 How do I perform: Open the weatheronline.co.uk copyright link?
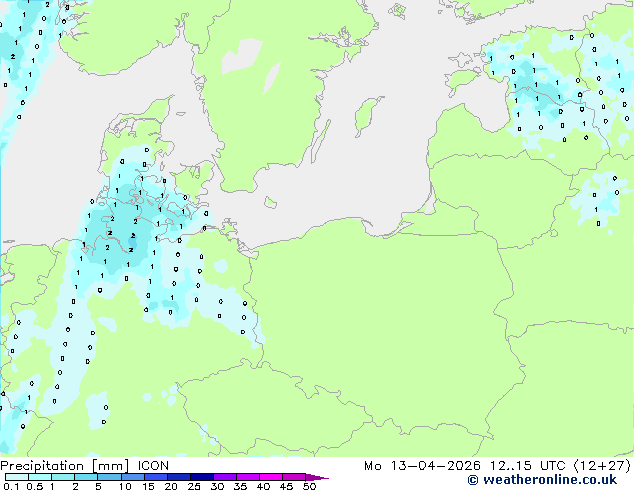click(x=542, y=480)
